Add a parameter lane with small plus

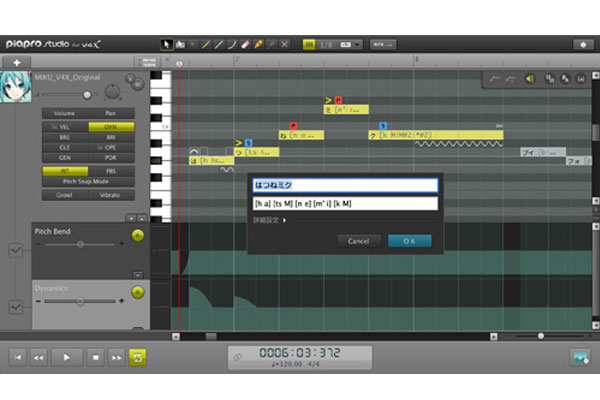click(x=131, y=219)
